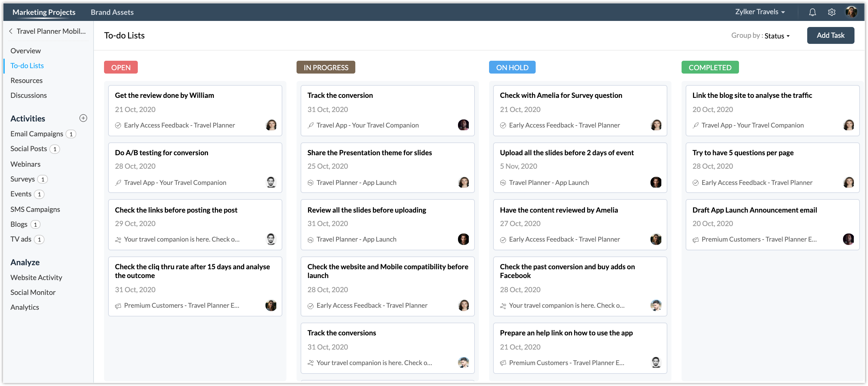
Task: Click the Add Task button
Action: click(830, 35)
